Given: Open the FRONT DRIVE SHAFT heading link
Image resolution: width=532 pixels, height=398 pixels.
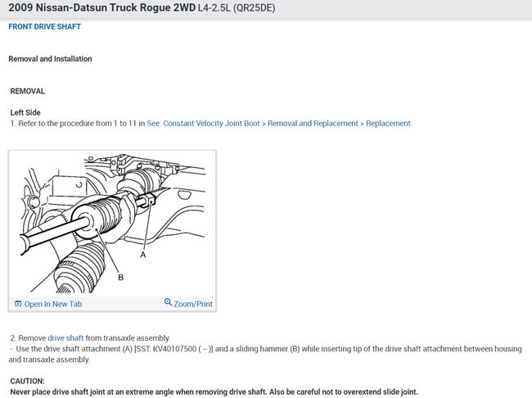Looking at the screenshot, I should [x=44, y=27].
